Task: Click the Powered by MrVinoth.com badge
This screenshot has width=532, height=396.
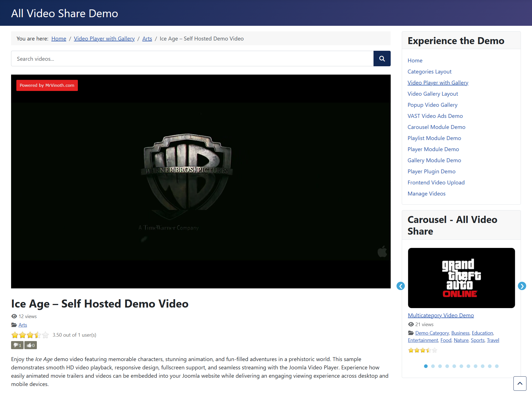Action: click(x=47, y=85)
